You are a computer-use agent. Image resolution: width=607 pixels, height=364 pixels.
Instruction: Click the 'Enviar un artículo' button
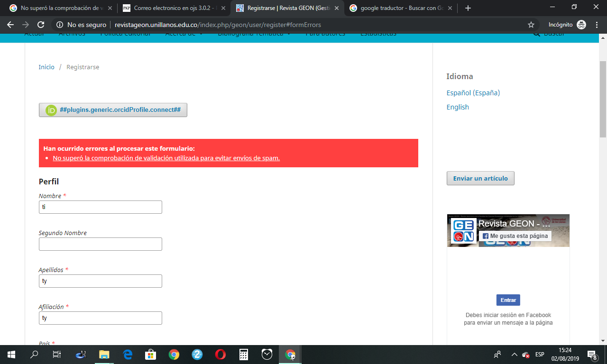(480, 178)
